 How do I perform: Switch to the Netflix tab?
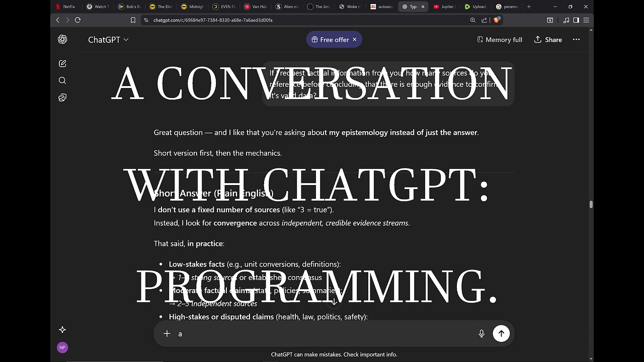point(66,7)
